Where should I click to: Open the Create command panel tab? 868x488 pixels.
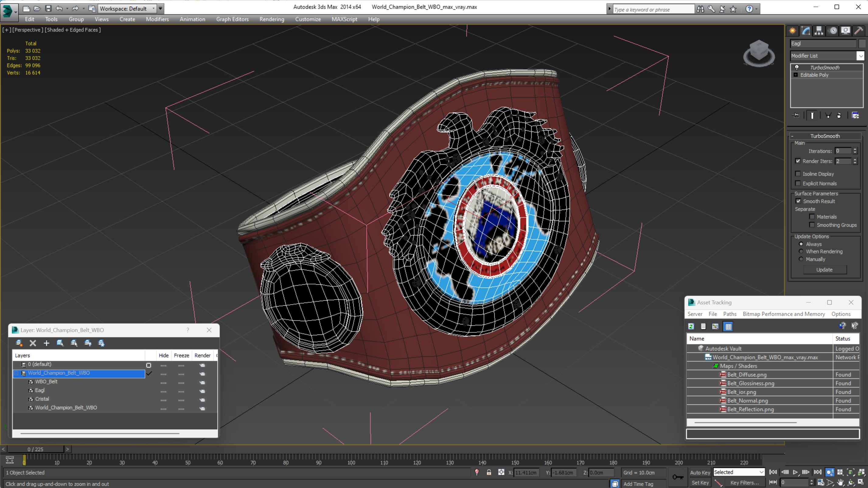(793, 31)
